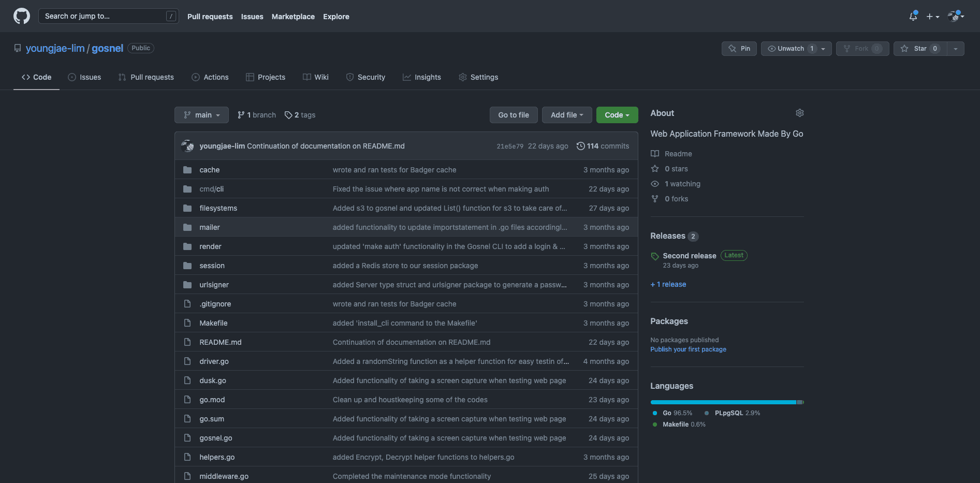This screenshot has height=483, width=980.
Task: Open the go.mod file
Action: pyautogui.click(x=212, y=400)
